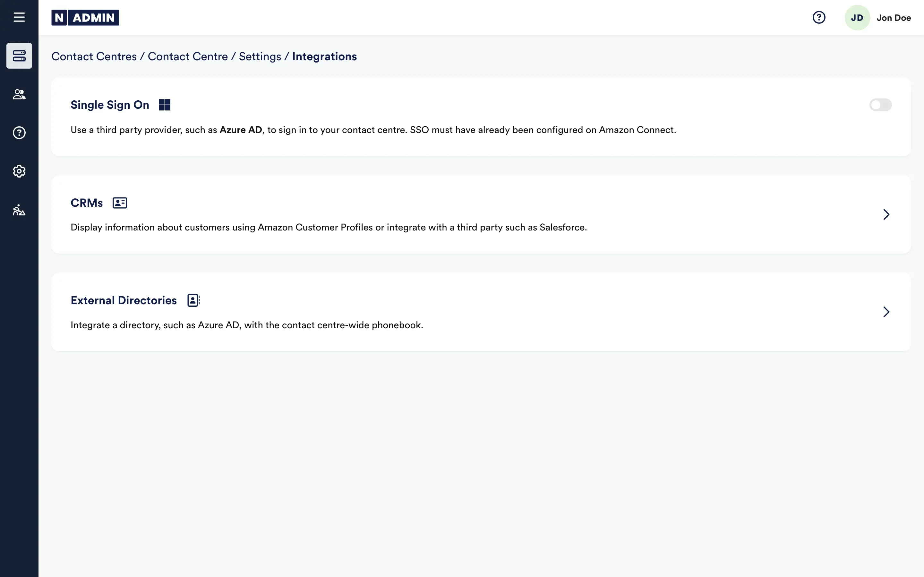Open the hamburger navigation menu
Viewport: 924px width, 577px height.
(x=19, y=17)
